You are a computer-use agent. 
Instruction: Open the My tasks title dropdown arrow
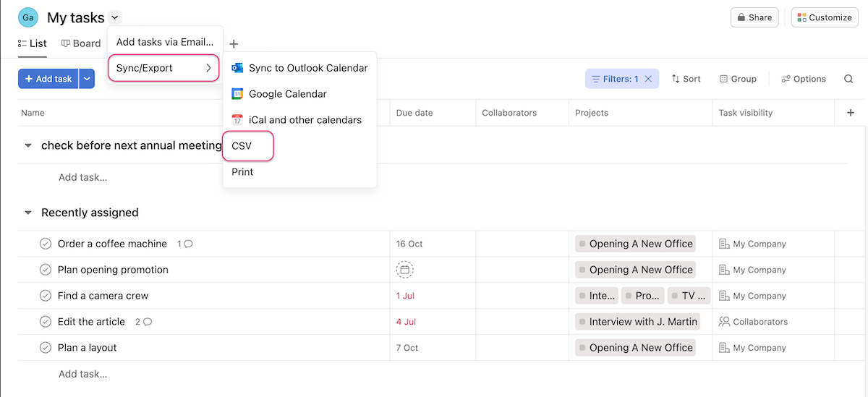(x=115, y=17)
